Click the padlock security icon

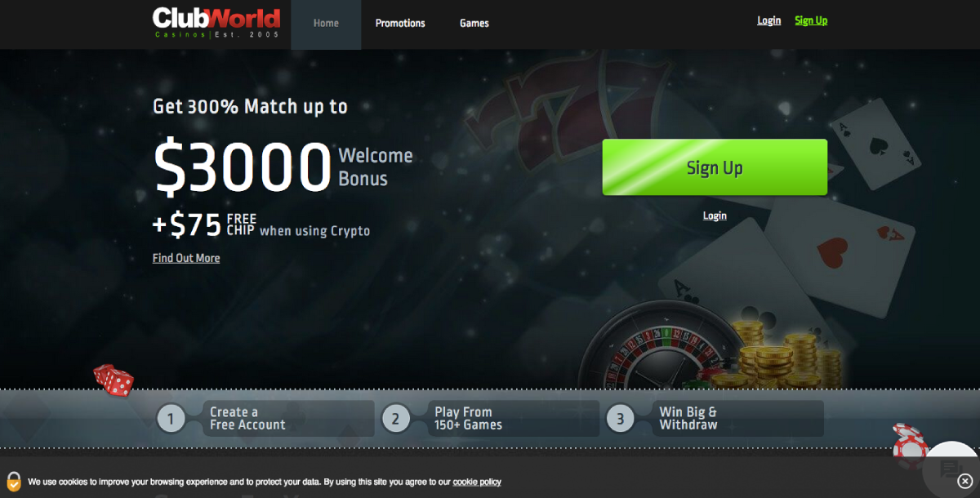(x=14, y=481)
